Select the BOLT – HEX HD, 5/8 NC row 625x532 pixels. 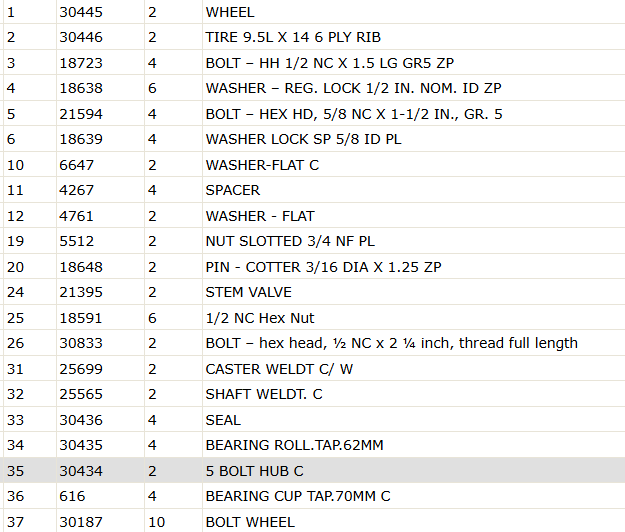pos(312,114)
